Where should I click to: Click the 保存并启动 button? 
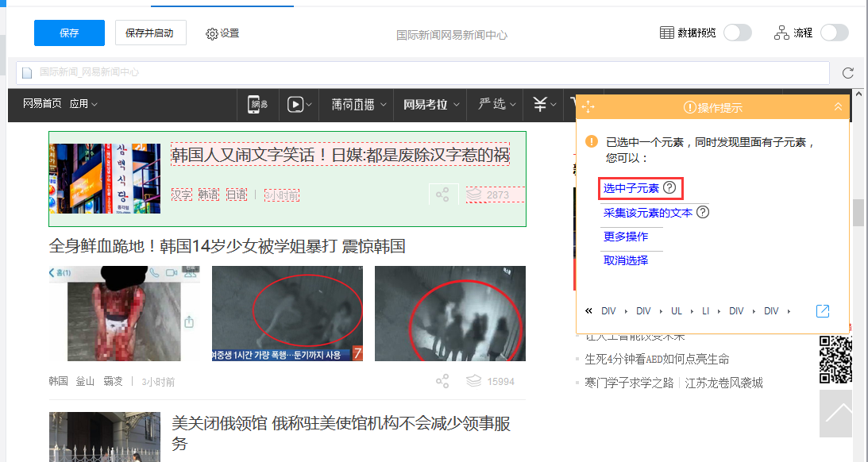(151, 33)
